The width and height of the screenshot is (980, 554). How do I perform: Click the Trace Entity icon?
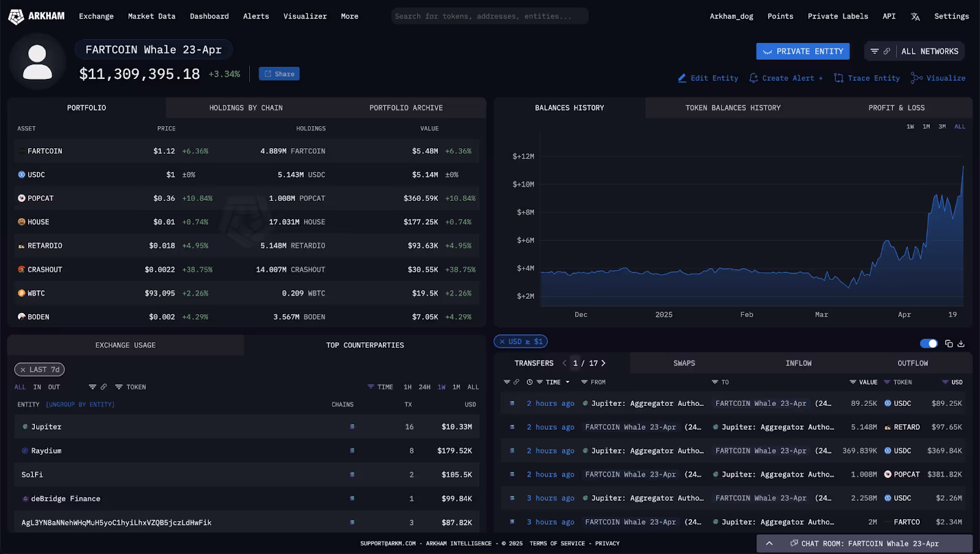839,78
